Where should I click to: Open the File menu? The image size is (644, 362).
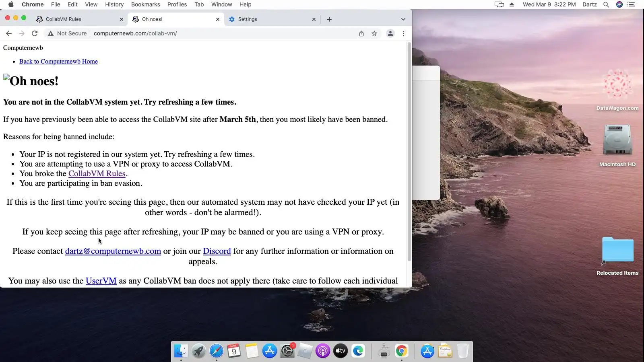click(56, 4)
